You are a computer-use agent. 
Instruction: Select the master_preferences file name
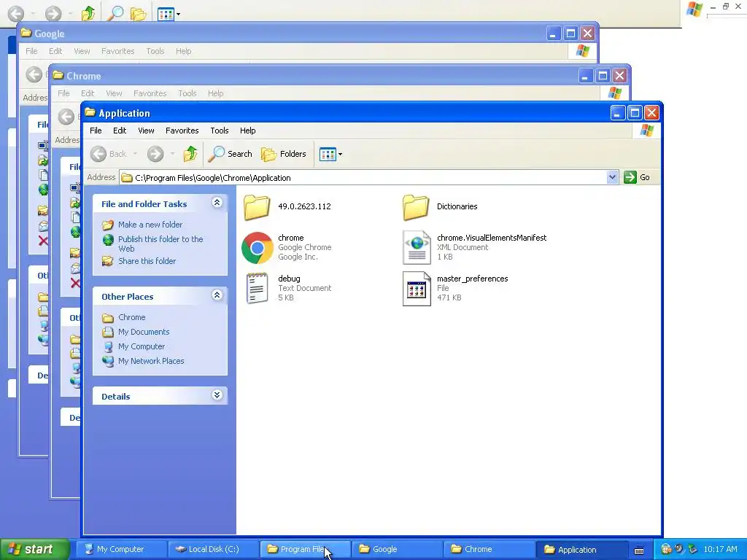[x=473, y=279]
